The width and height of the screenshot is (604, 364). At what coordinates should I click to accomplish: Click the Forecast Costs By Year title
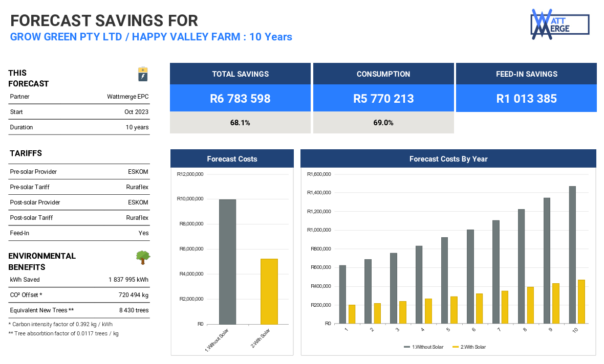(448, 159)
